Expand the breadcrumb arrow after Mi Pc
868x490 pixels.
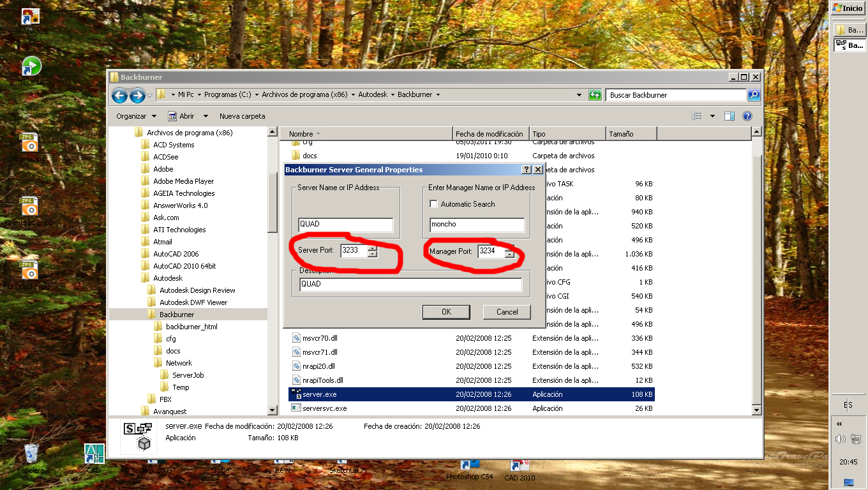click(x=198, y=94)
